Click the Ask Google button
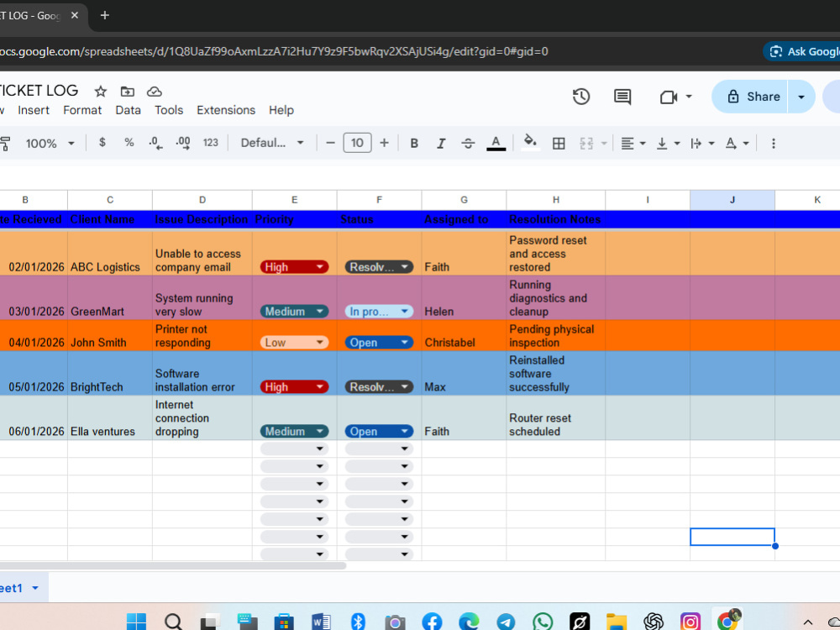This screenshot has width=840, height=630. pyautogui.click(x=802, y=51)
